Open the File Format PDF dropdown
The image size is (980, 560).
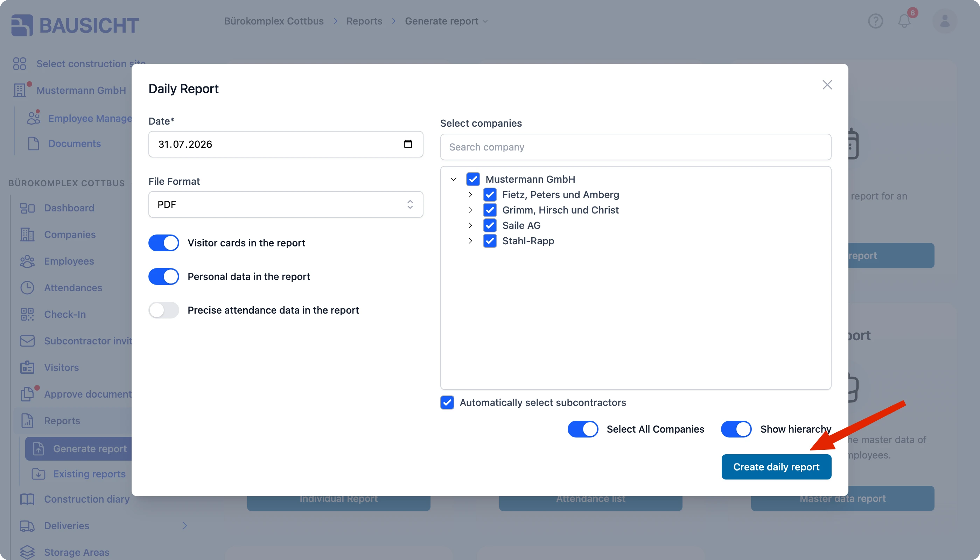click(286, 204)
